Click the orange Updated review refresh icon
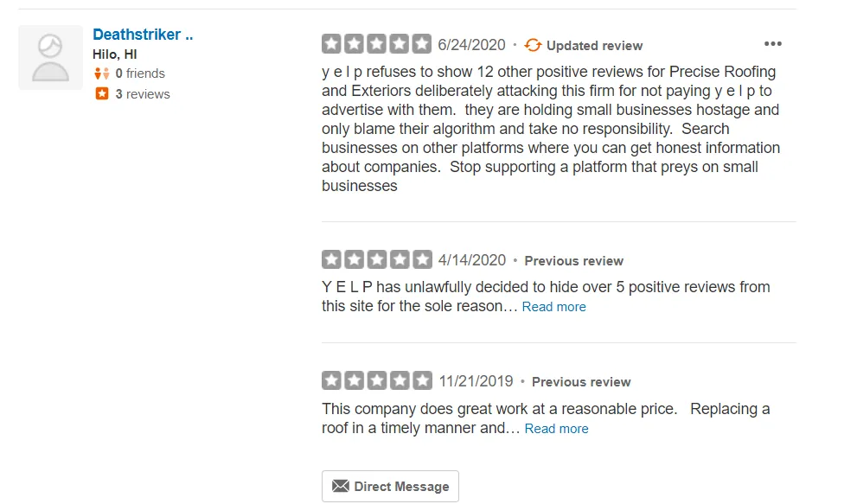This screenshot has width=857, height=504. coord(533,45)
